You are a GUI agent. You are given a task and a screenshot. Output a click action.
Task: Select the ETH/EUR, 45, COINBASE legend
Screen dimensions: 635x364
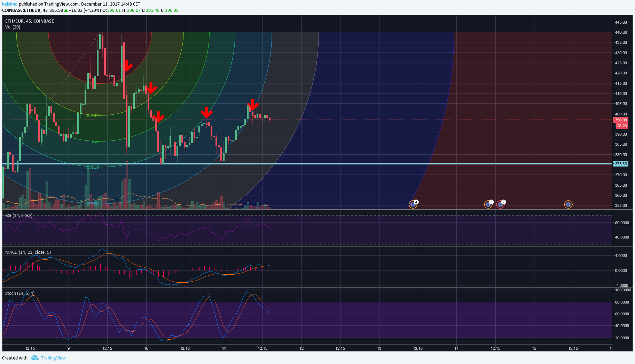pos(30,21)
